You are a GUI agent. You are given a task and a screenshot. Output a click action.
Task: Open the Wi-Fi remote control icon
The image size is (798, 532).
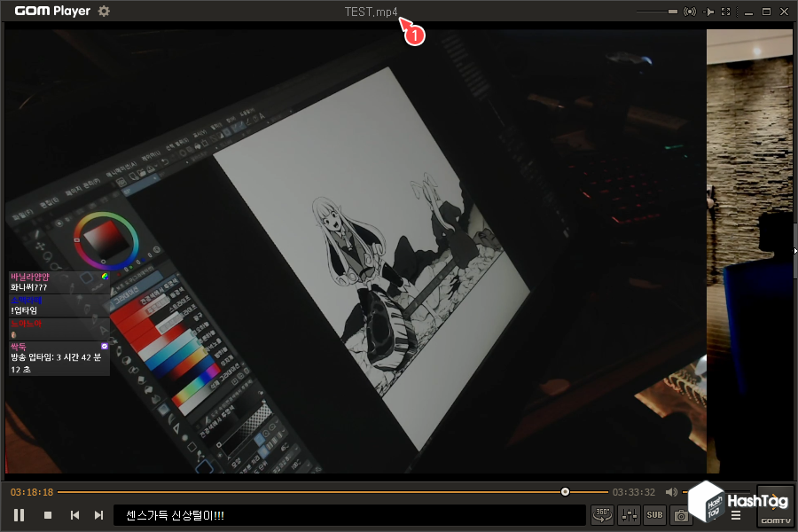[690, 12]
